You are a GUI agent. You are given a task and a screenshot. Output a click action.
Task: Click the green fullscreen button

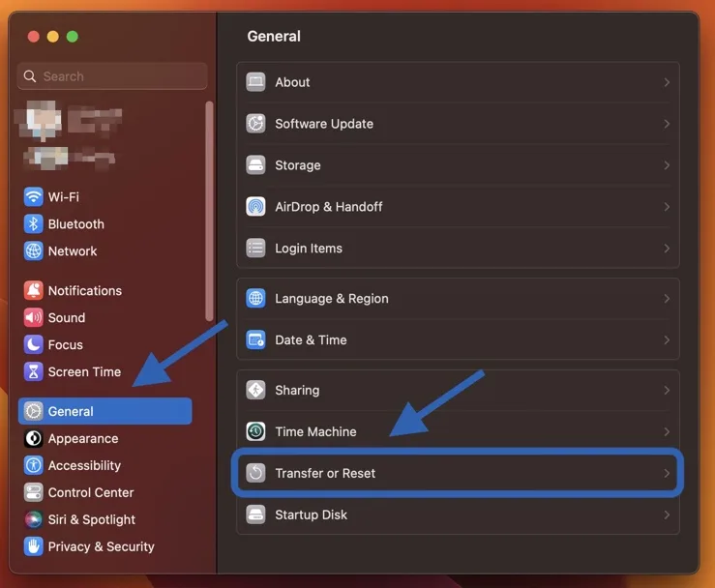73,37
